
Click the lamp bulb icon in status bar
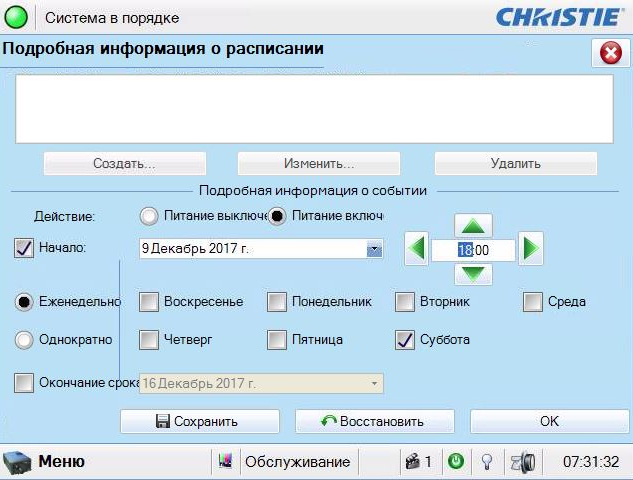[488, 462]
